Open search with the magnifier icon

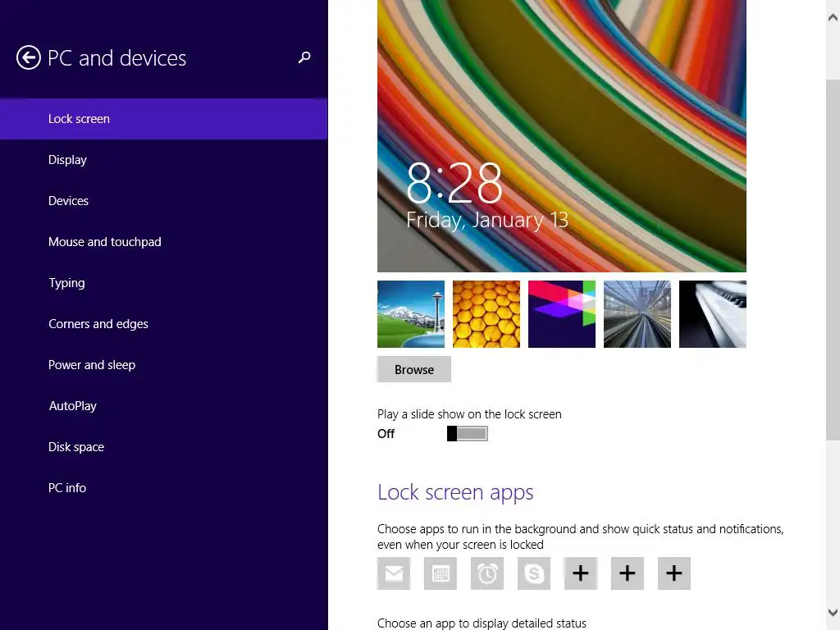pyautogui.click(x=304, y=57)
